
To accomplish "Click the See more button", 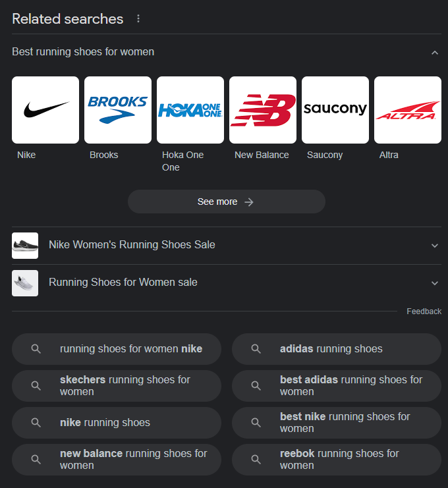I will click(227, 202).
